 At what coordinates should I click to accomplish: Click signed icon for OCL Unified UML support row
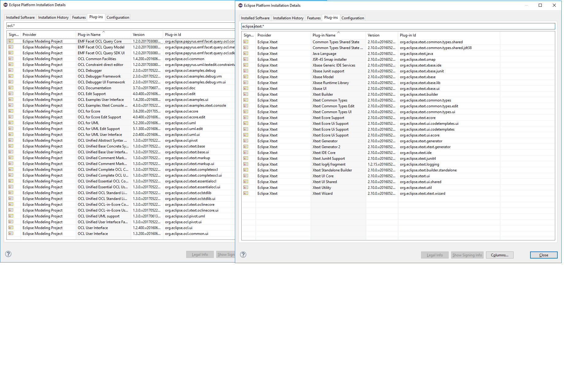point(11,216)
